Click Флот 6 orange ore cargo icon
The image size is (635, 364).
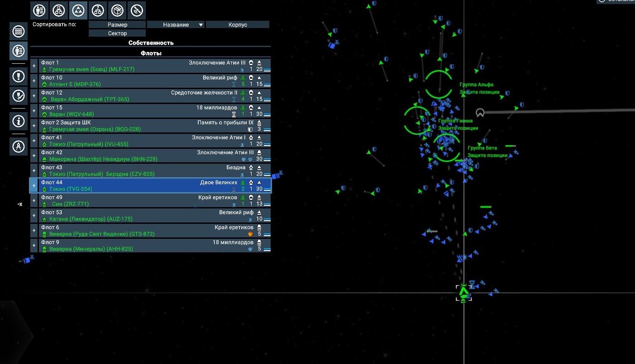[250, 234]
